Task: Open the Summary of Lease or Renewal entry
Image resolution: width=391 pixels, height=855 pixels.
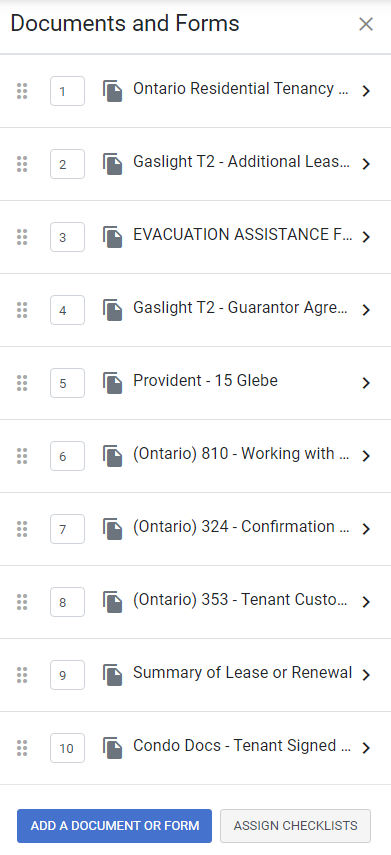Action: 242,673
